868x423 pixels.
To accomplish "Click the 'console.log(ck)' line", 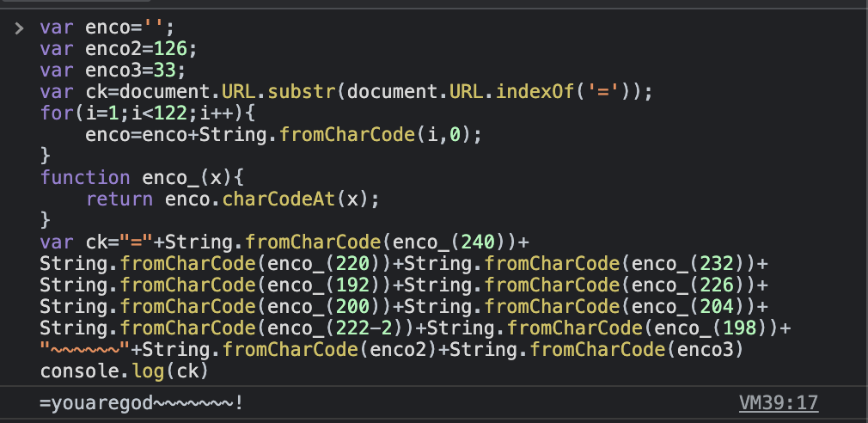I will [x=124, y=371].
